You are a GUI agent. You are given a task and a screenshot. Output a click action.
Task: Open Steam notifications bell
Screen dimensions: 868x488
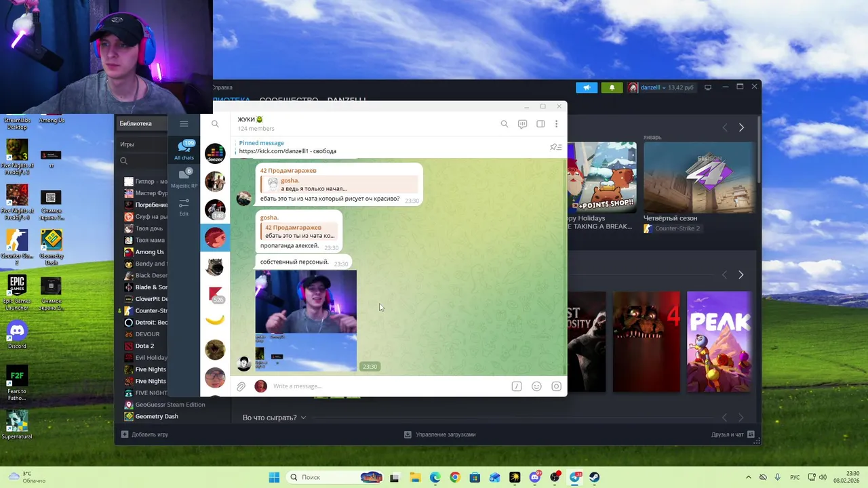pos(612,87)
